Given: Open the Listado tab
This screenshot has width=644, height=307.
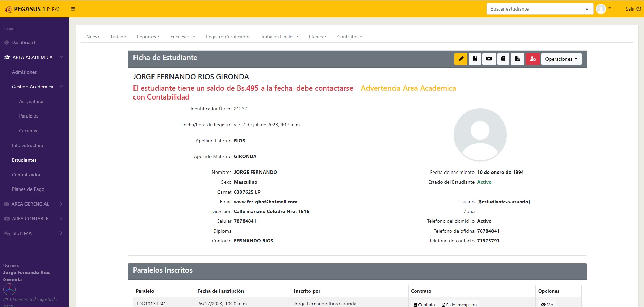Looking at the screenshot, I should [119, 37].
